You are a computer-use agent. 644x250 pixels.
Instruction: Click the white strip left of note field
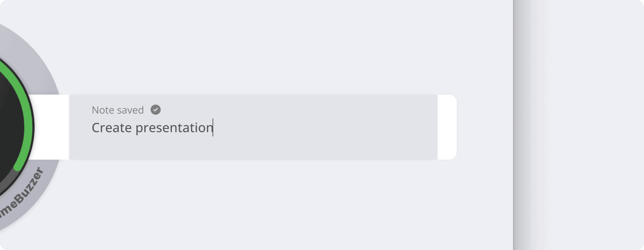pyautogui.click(x=51, y=127)
